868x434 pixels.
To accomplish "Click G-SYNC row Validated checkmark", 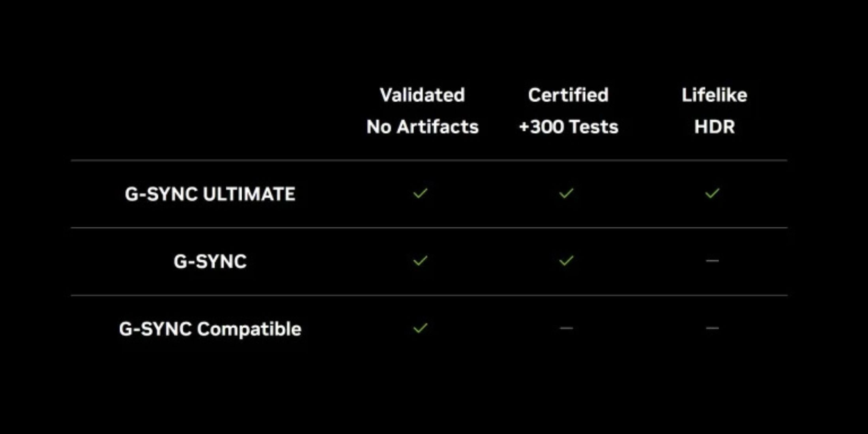I will (420, 261).
